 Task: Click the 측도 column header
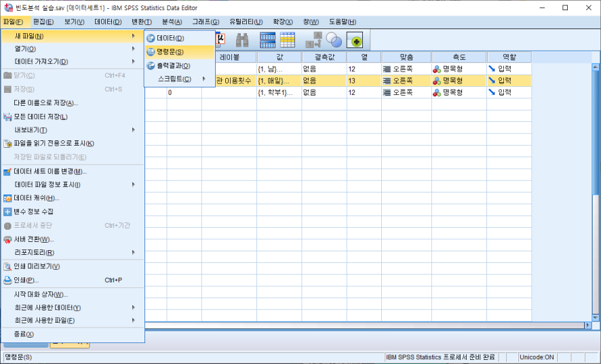point(459,57)
